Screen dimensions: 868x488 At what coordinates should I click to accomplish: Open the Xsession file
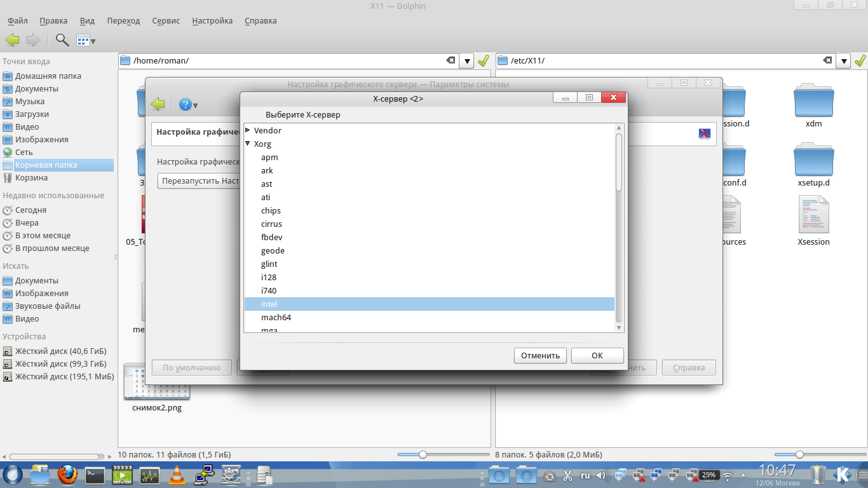(x=814, y=221)
